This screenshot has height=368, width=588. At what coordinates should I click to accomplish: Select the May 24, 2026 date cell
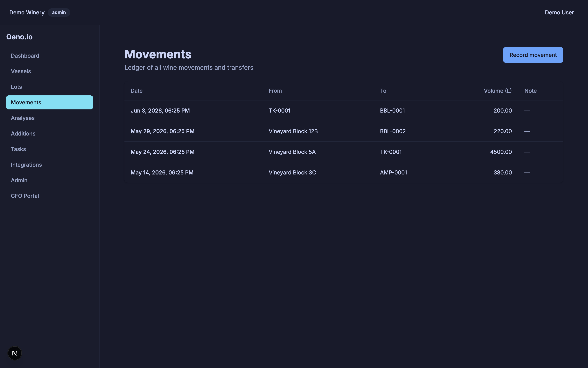(163, 152)
